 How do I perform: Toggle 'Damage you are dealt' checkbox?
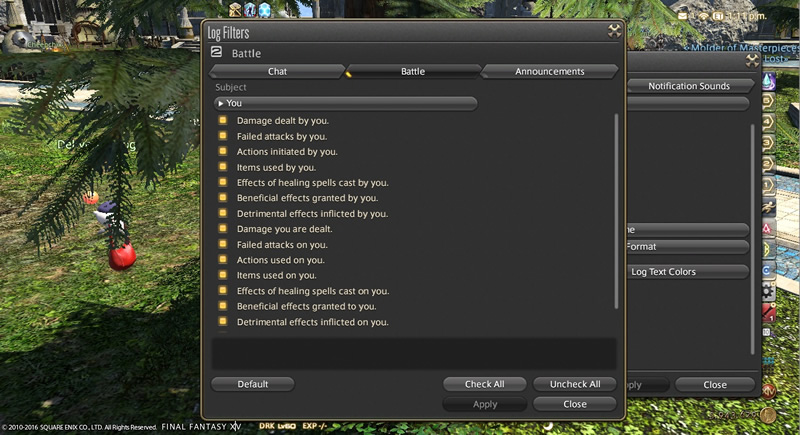(x=223, y=228)
